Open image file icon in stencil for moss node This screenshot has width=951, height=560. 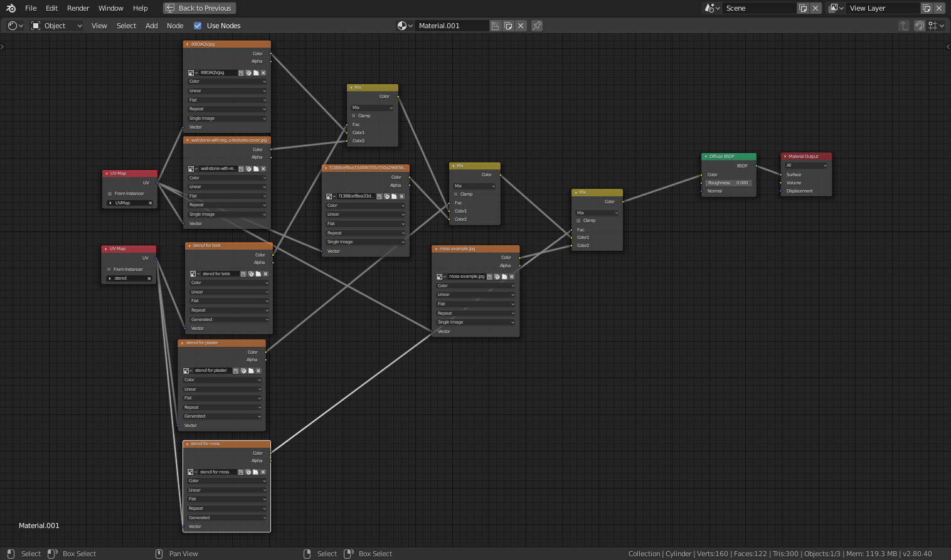(255, 472)
